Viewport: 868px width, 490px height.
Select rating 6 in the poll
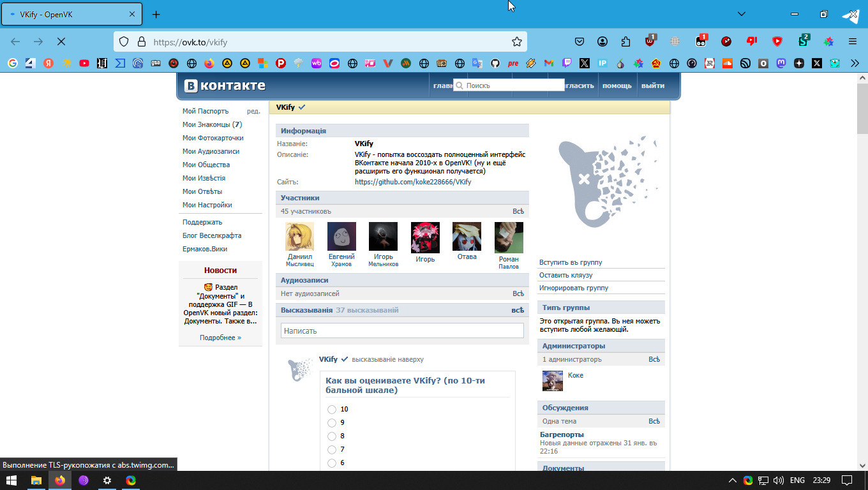(x=332, y=463)
